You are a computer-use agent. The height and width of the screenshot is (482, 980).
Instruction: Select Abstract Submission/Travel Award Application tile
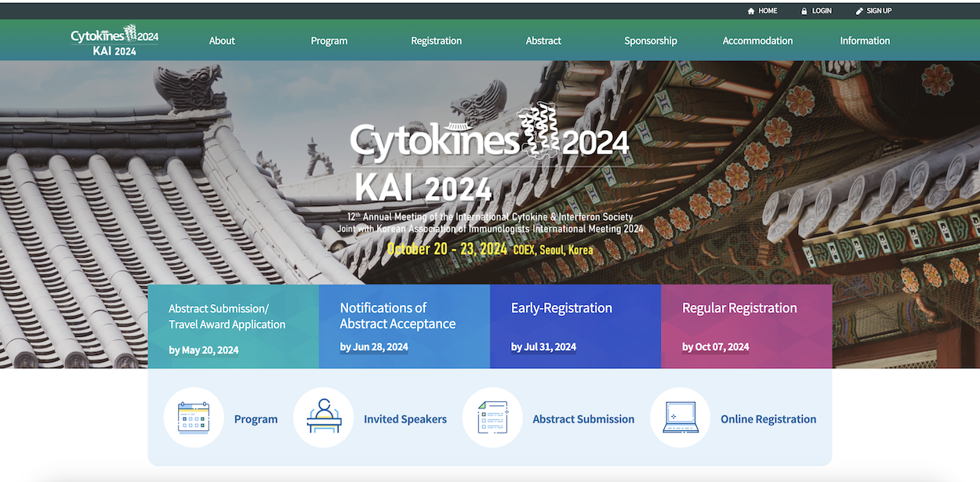click(234, 326)
